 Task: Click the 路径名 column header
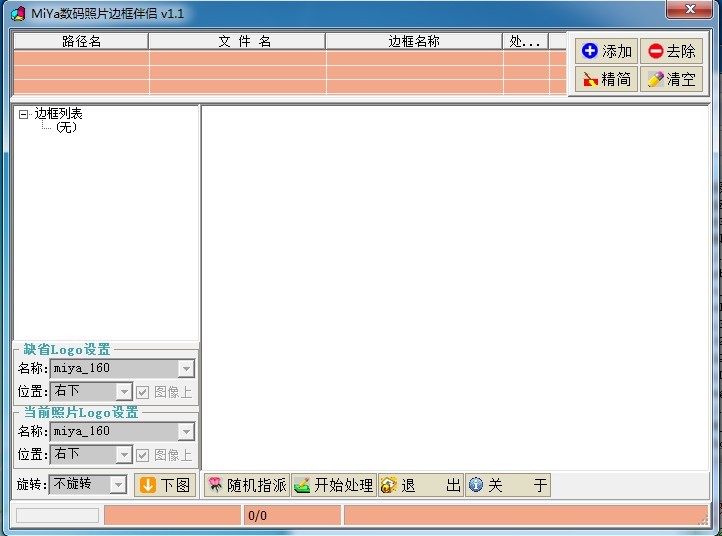(x=81, y=41)
